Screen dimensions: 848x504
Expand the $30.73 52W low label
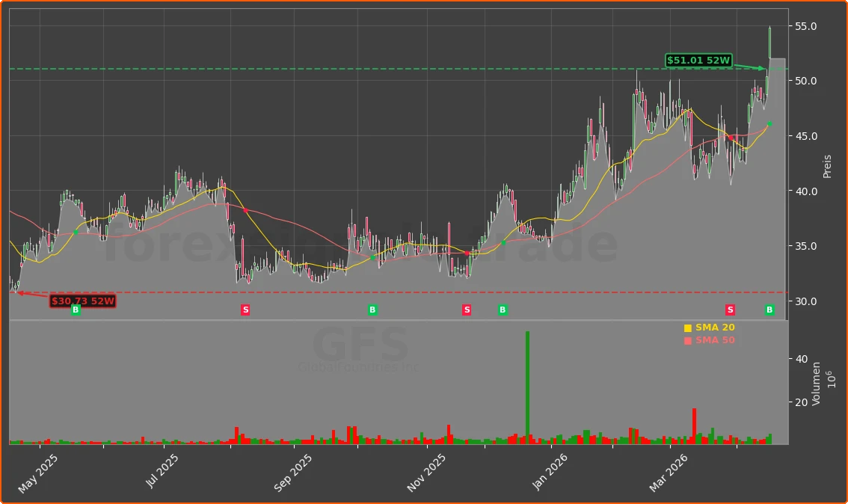click(83, 301)
